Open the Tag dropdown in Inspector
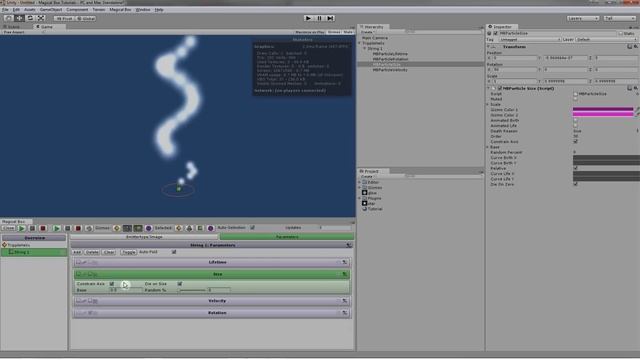Viewport: 640px width, 360px height. pos(530,40)
